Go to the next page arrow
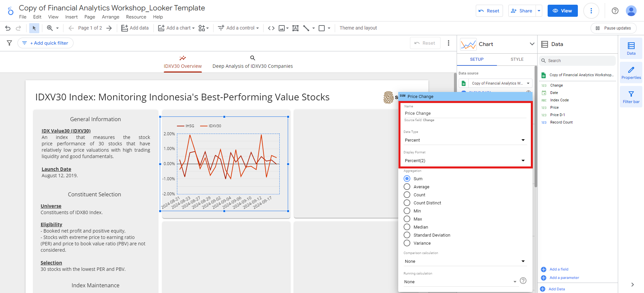The width and height of the screenshot is (644, 293). tap(109, 28)
